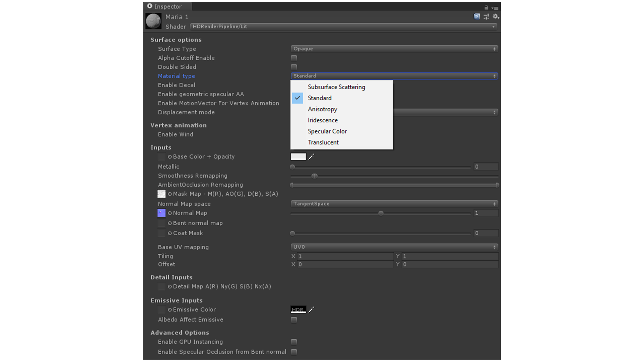
Task: Click the Surface options heading
Action: click(x=176, y=40)
